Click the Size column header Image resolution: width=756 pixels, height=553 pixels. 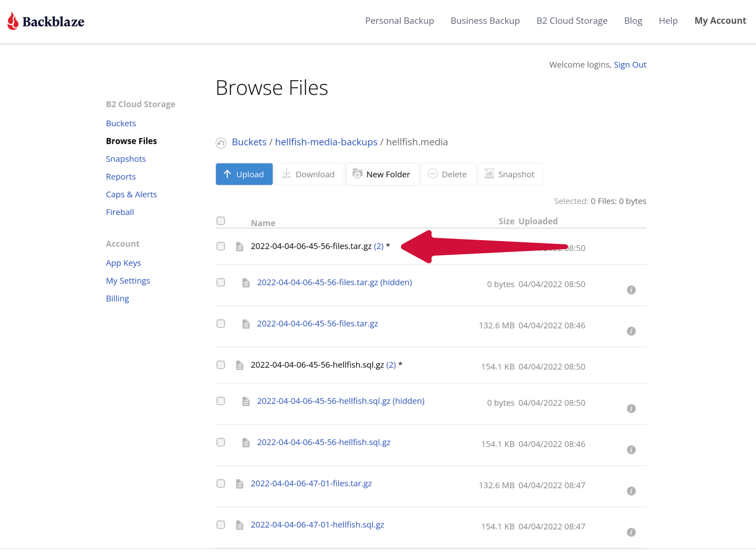tap(507, 221)
